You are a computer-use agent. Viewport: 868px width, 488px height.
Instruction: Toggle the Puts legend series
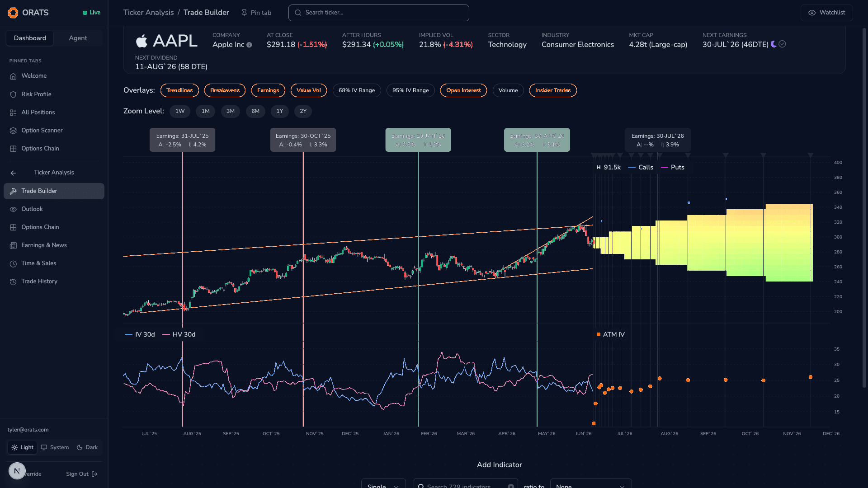673,167
